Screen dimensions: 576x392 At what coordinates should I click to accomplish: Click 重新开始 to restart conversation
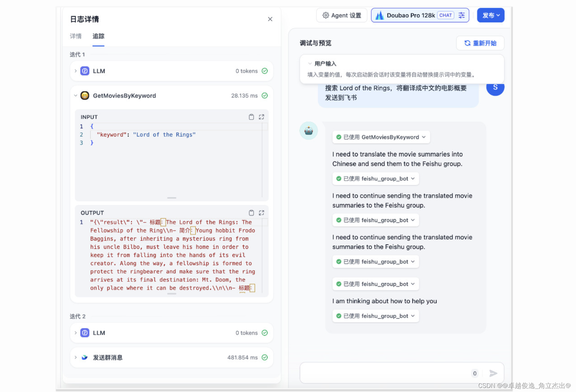(480, 43)
